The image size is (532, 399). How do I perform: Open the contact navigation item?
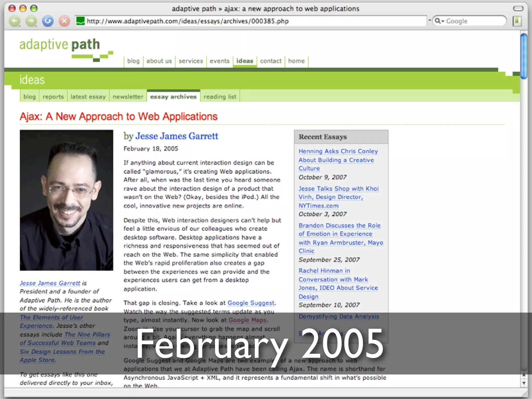pos(271,61)
